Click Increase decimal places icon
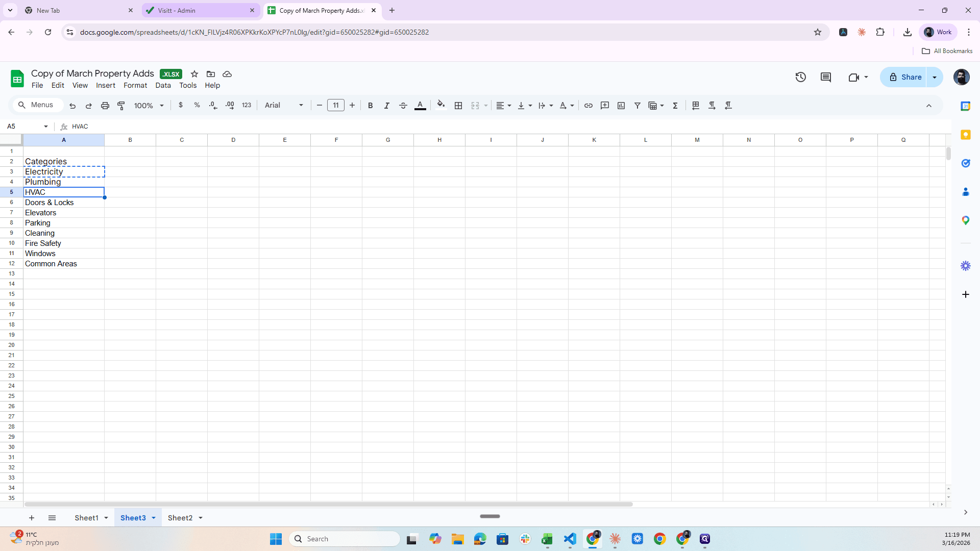 pos(230,105)
